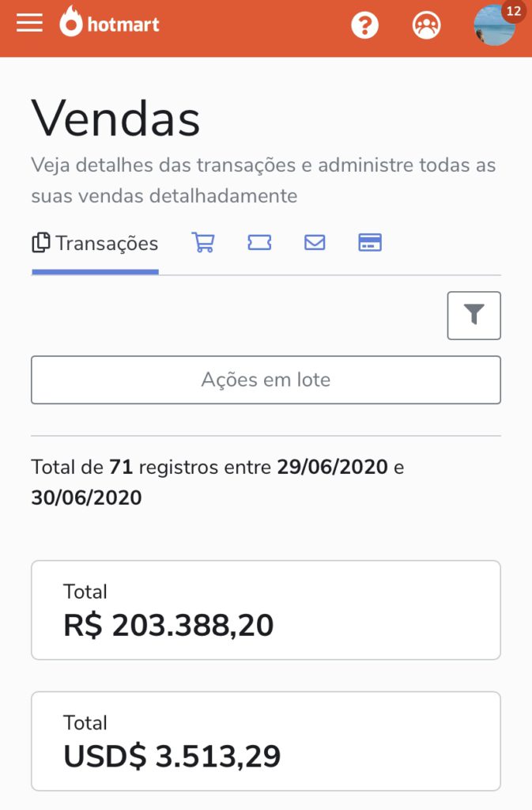Switch to the shopping cart tab
Viewport: 532px width, 810px height.
click(x=203, y=242)
